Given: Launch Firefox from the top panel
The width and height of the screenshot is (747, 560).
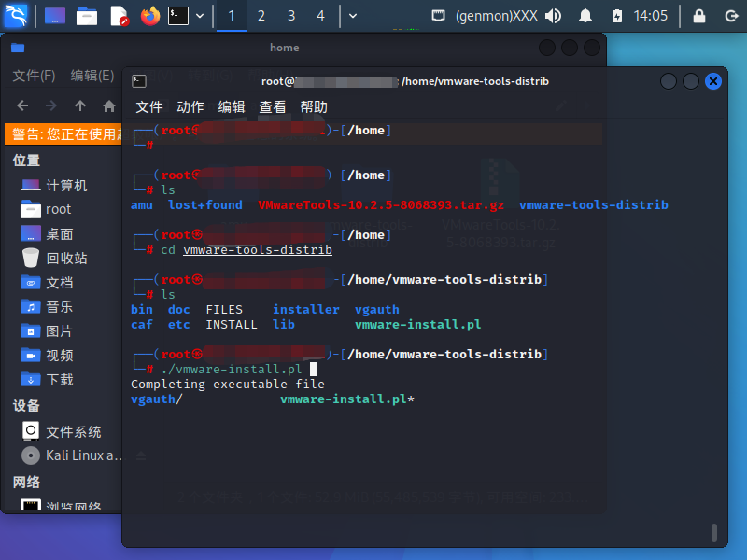Looking at the screenshot, I should 150,16.
